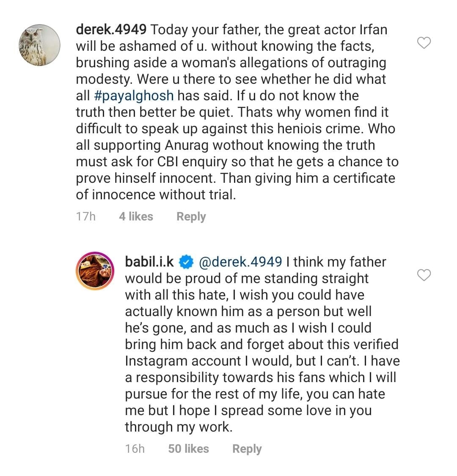The image size is (457, 476).
Task: Like derek.4949's comment with the heart
Action: click(424, 43)
